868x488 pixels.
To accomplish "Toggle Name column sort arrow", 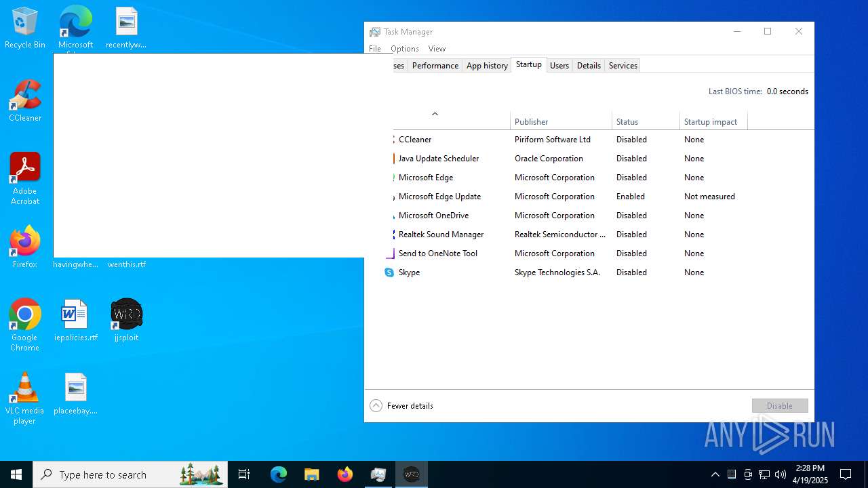I will click(x=435, y=114).
